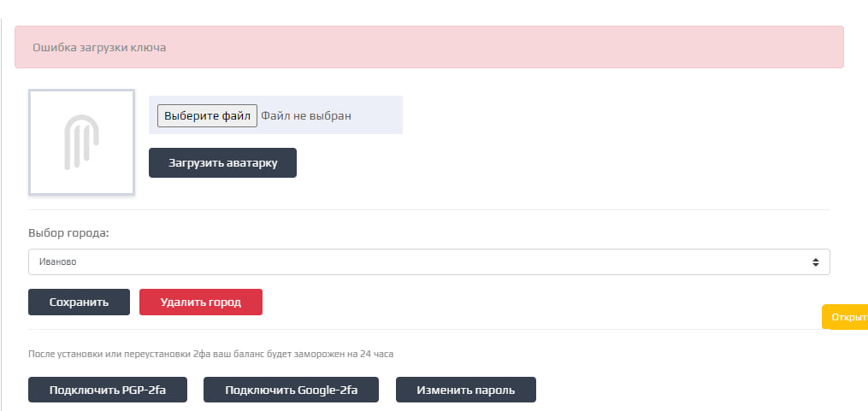
Task: Click the 'Изменить пароль' button
Action: [465, 390]
